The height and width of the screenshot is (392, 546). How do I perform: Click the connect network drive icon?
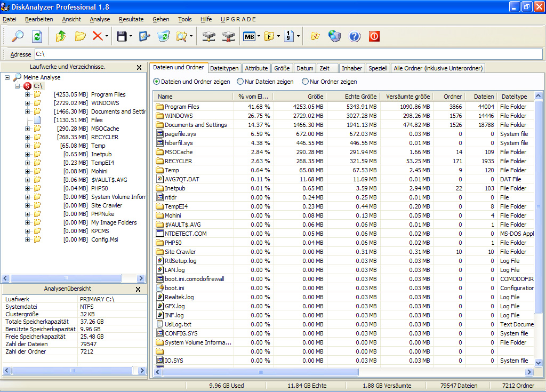(208, 36)
